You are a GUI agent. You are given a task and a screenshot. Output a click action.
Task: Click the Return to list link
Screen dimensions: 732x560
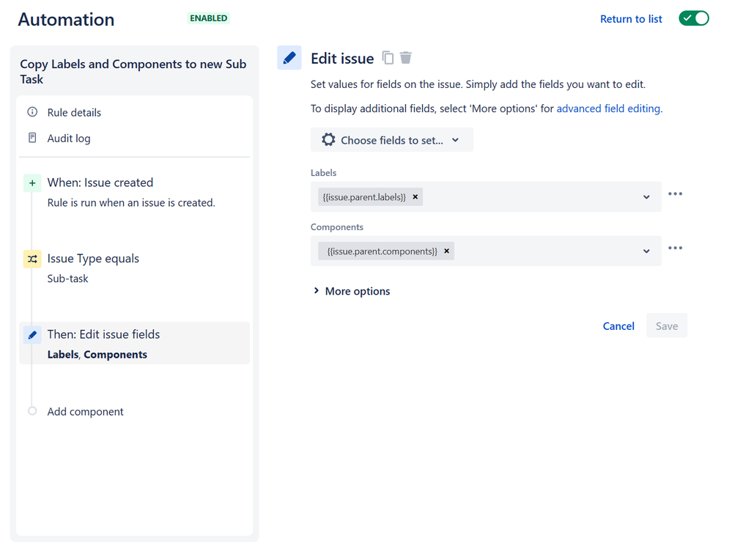tap(631, 19)
